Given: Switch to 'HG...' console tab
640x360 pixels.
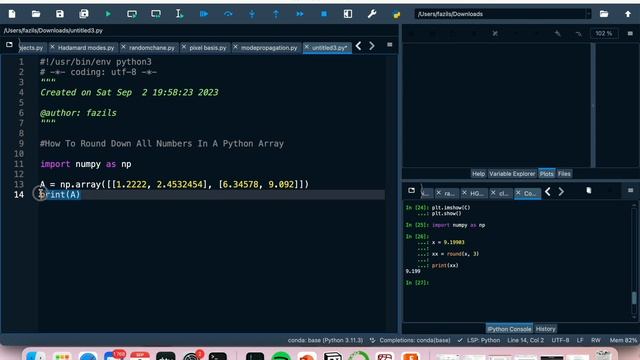Looking at the screenshot, I should 476,193.
